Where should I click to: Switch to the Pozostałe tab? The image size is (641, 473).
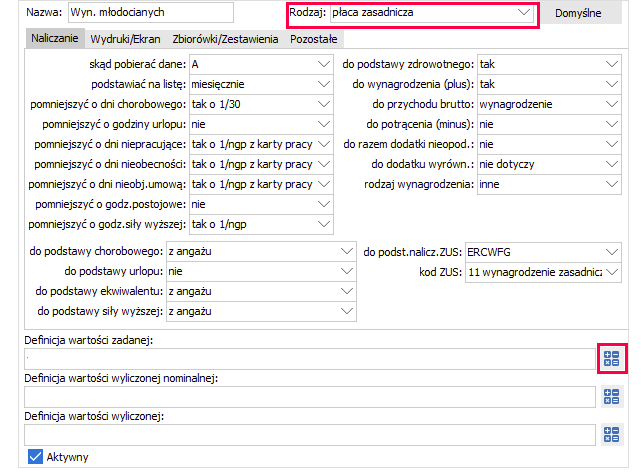pos(314,39)
